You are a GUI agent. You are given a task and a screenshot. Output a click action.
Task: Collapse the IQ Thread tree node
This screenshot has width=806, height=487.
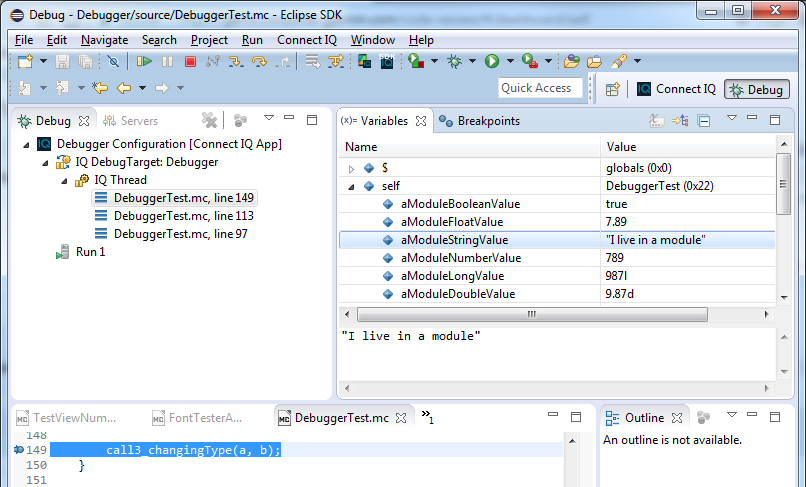click(x=64, y=181)
